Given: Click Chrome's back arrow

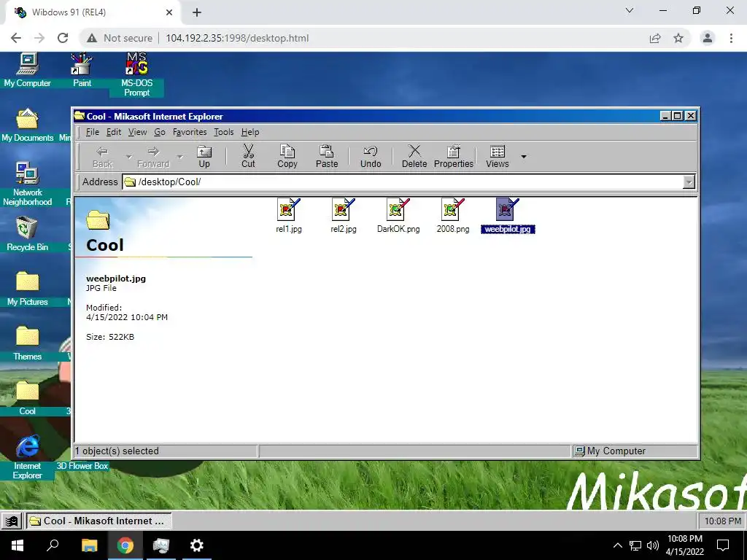Looking at the screenshot, I should (16, 38).
